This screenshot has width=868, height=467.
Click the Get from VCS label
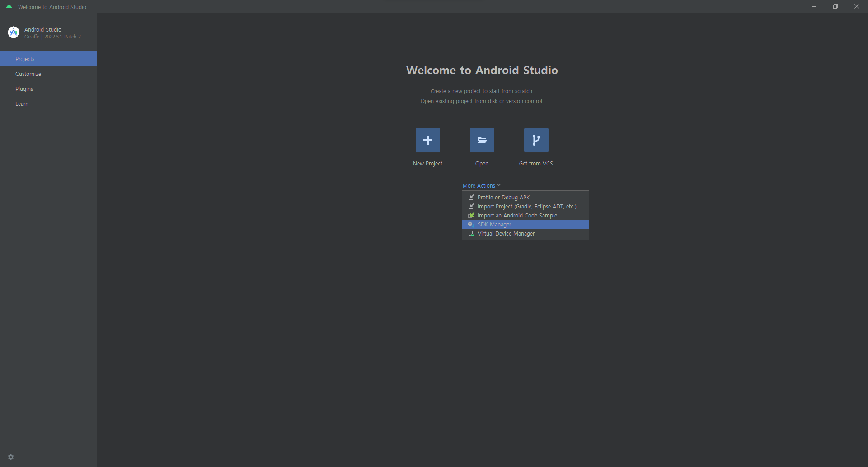tap(536, 164)
